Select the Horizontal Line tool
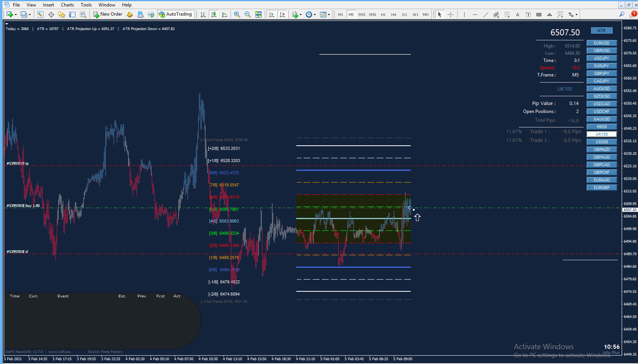638x364 pixels. [x=475, y=14]
